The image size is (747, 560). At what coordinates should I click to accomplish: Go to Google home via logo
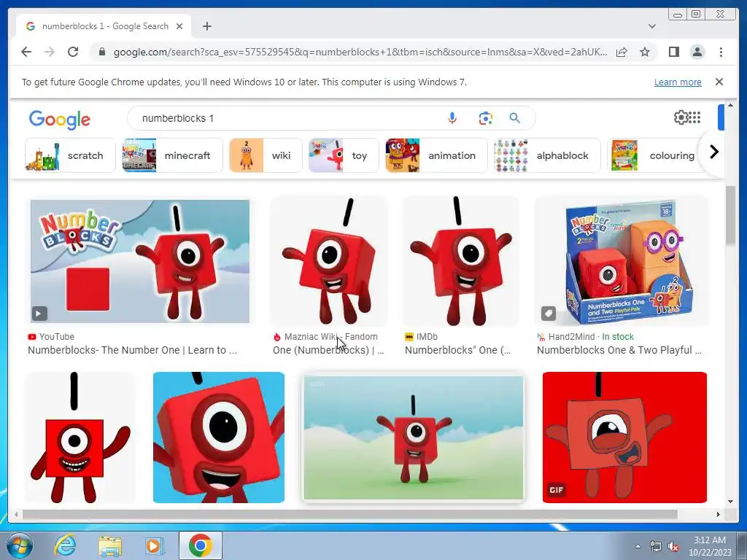pyautogui.click(x=60, y=119)
